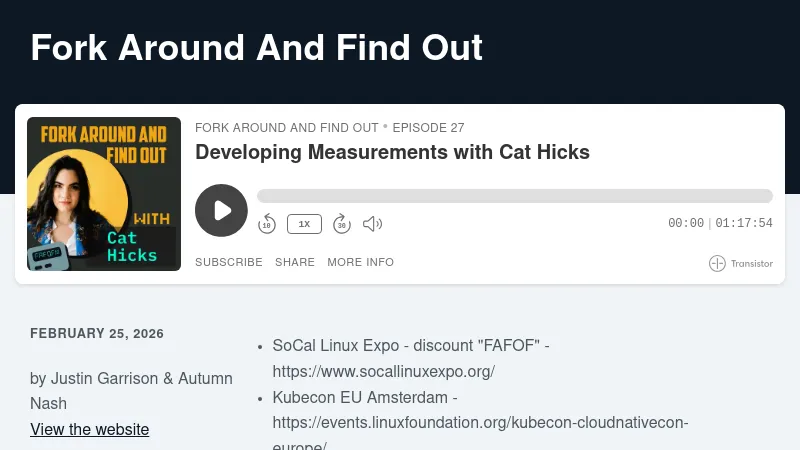Image resolution: width=800 pixels, height=450 pixels.
Task: Open the Fork Around And Find Out title
Action: (x=257, y=48)
